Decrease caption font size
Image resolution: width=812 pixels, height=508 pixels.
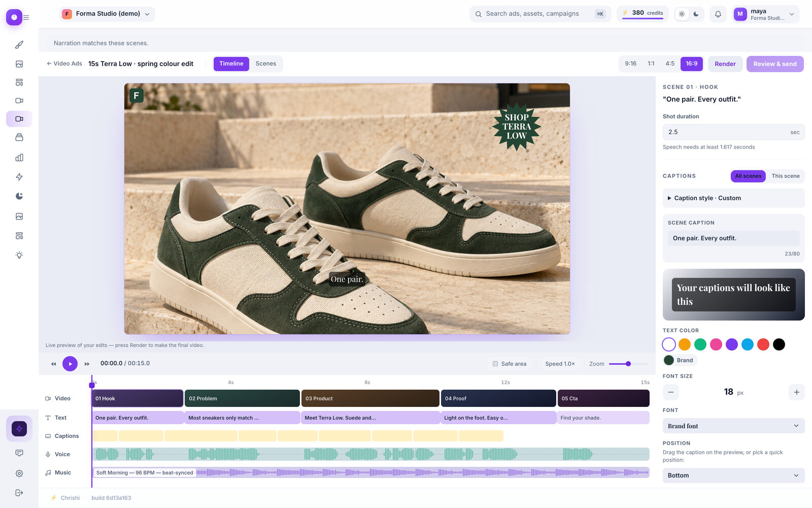(671, 392)
